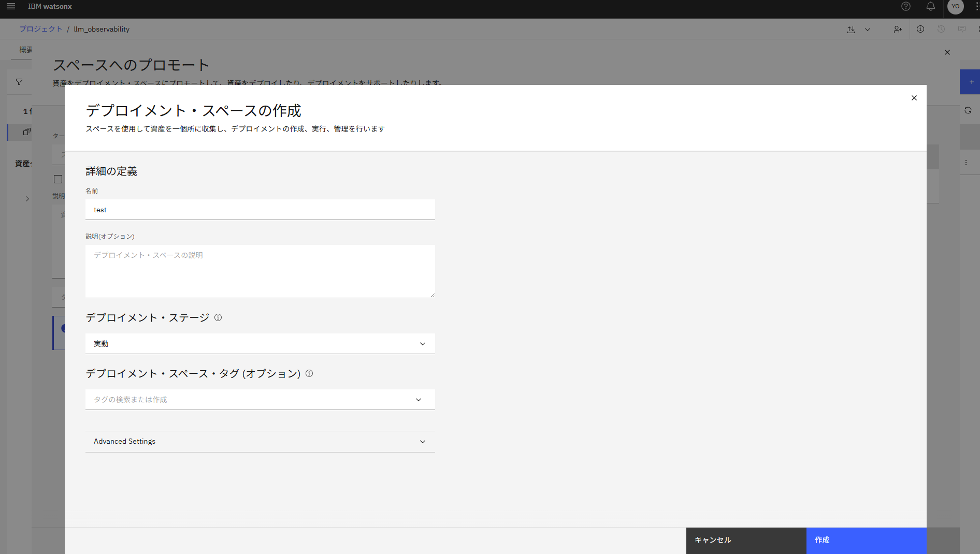
Task: Click the blue 作成 button
Action: pos(867,541)
